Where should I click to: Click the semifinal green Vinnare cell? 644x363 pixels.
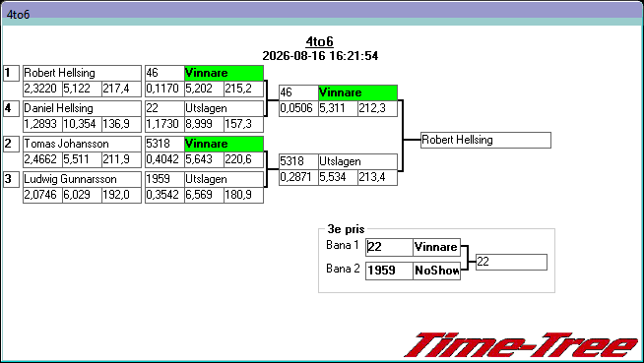pyautogui.click(x=357, y=92)
